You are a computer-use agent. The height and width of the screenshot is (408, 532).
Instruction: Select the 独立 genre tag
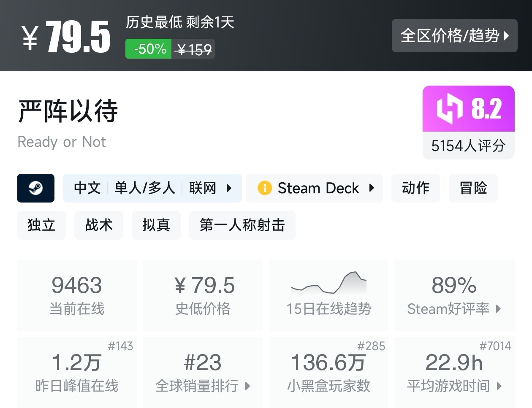point(41,225)
